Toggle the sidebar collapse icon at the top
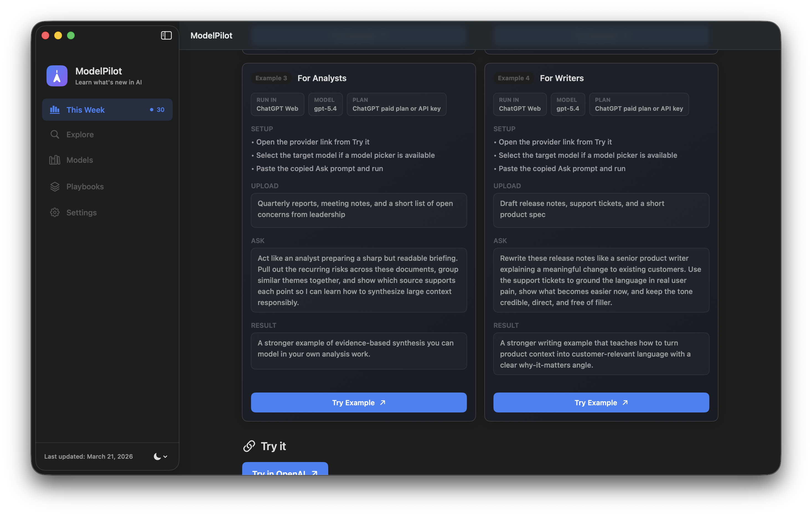The width and height of the screenshot is (812, 516). 166,35
